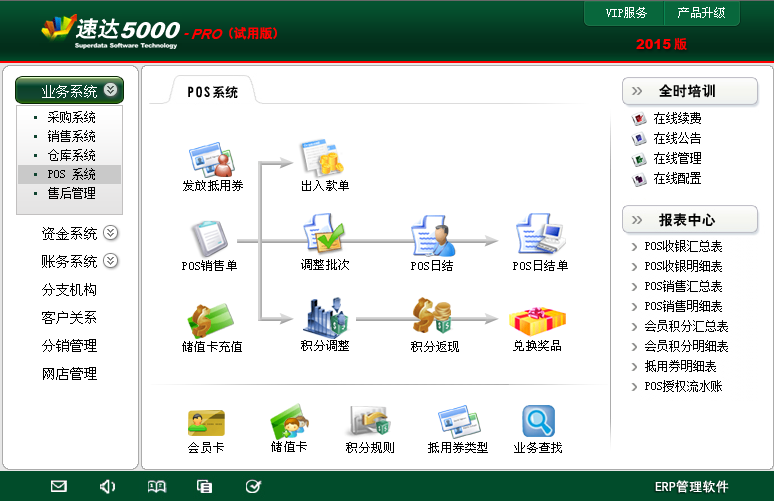Collapse the 业务系统 menu arrow
774x501 pixels.
(x=111, y=89)
